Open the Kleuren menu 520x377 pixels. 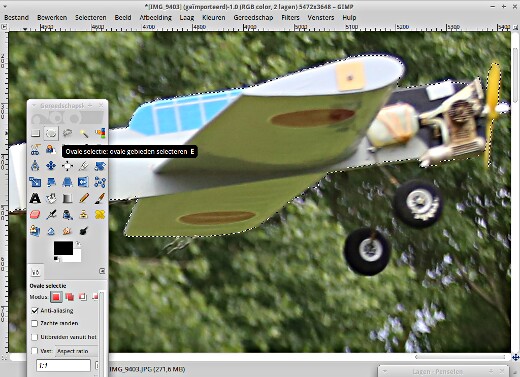coord(214,17)
